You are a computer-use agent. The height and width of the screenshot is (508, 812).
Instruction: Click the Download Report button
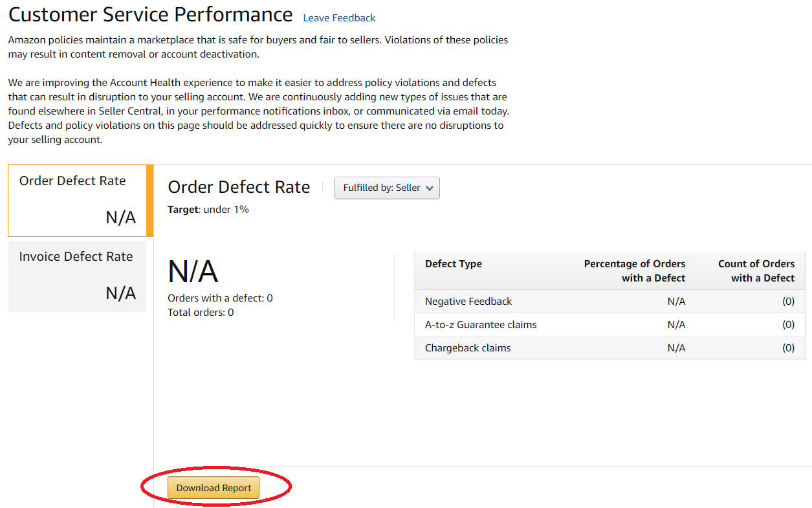[214, 488]
